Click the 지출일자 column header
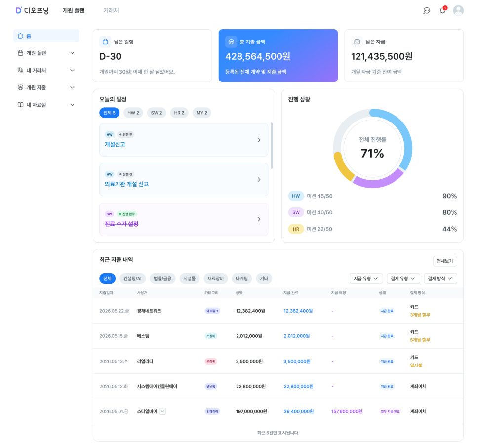Screen dimensions: 477x448 point(106,293)
